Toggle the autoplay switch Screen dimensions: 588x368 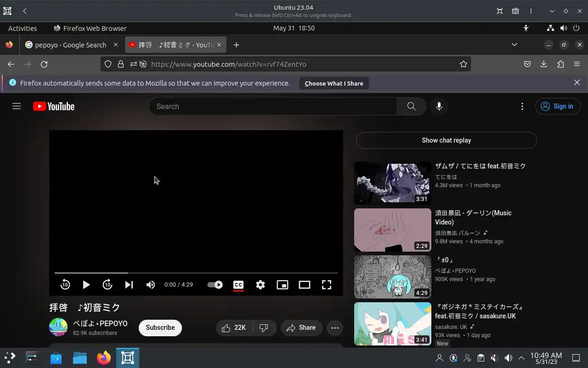(x=215, y=285)
